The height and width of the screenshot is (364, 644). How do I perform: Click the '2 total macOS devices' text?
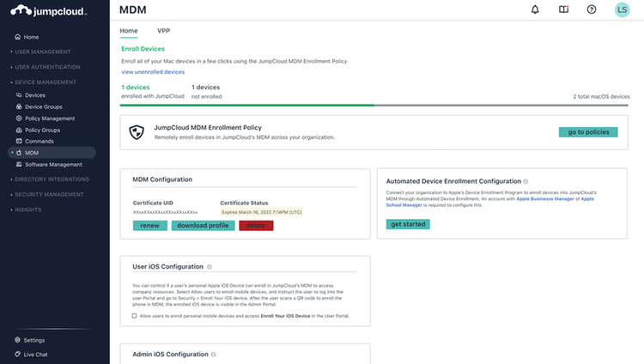tap(601, 96)
